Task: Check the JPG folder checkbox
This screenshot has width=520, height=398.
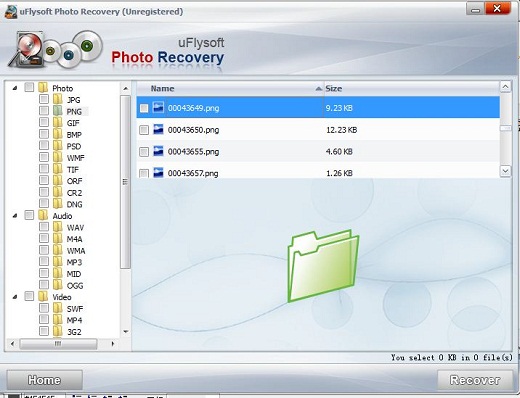Action: click(x=44, y=99)
